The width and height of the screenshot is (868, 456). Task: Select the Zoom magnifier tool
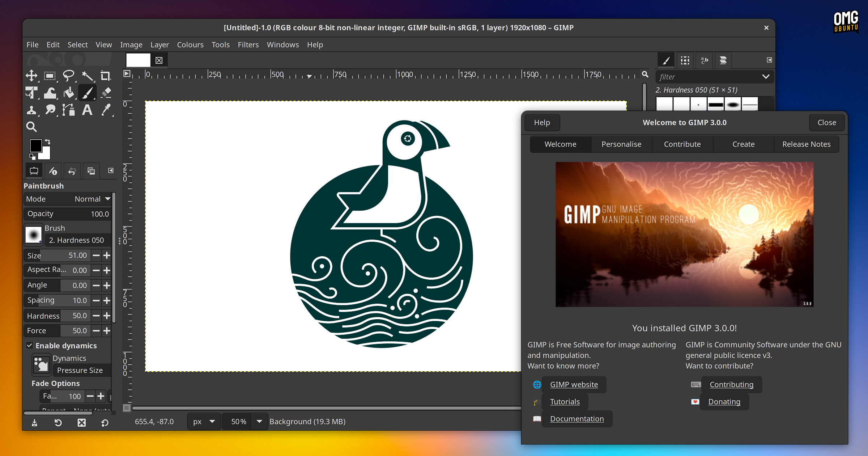[x=31, y=127]
